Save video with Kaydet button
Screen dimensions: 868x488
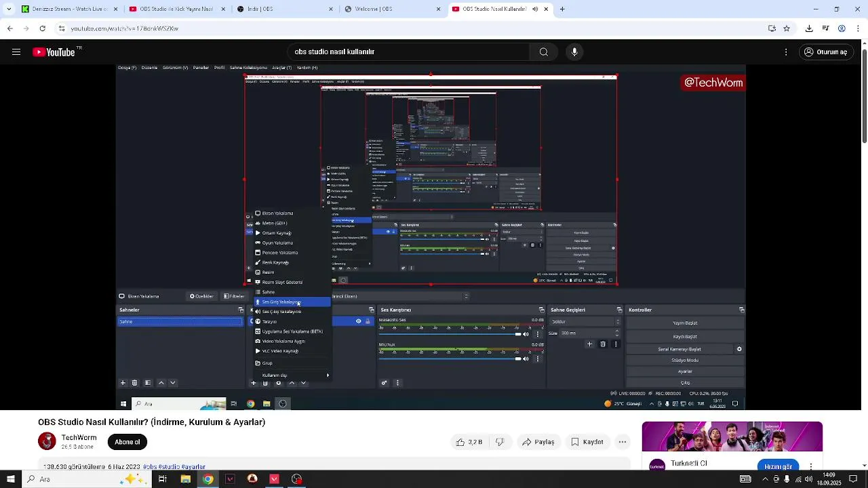click(x=587, y=442)
